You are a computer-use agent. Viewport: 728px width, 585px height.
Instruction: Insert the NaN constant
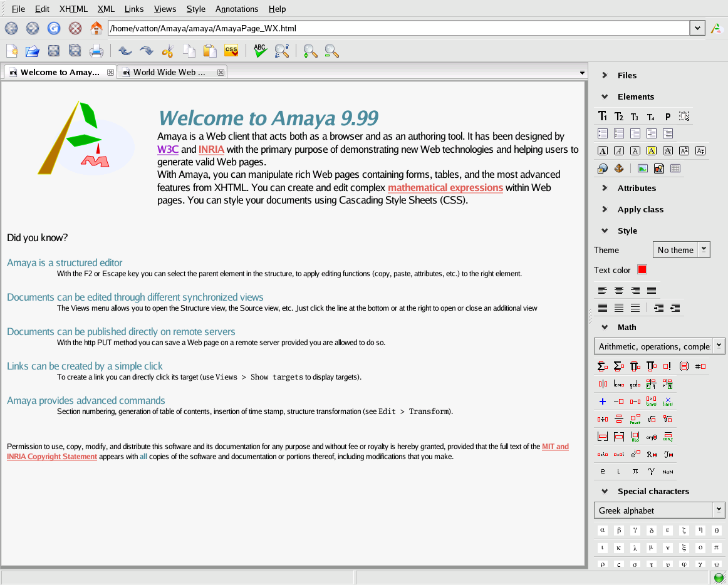tap(668, 472)
